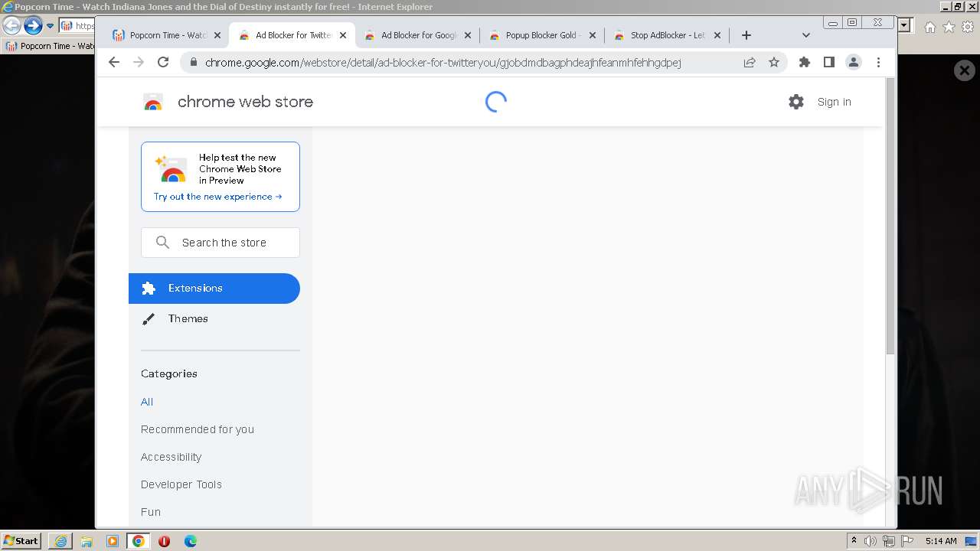Screen dimensions: 980x551
Task: Close the Popcorn Time Chrome tab
Action: tap(217, 35)
